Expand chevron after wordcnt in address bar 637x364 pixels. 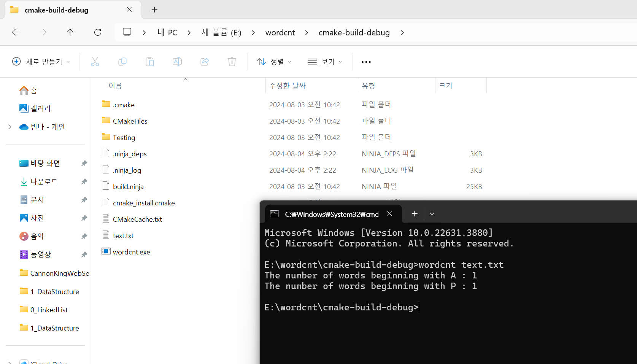[x=307, y=33]
